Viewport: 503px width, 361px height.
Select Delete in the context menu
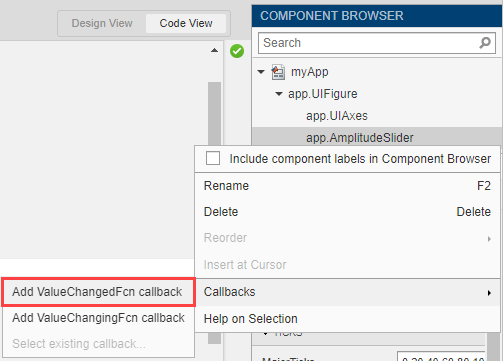tap(347, 212)
